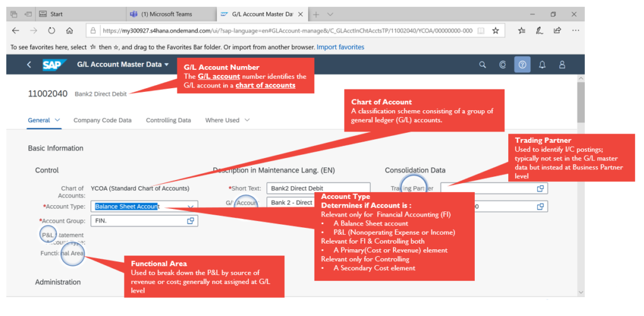Reload the page with refresh icon
Screen dimensions: 644x316
click(52, 30)
